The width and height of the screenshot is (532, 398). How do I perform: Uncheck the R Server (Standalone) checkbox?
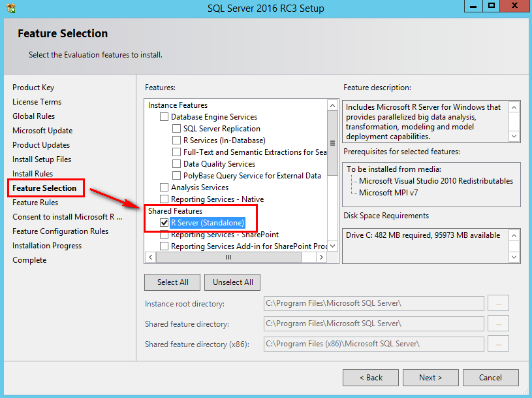164,223
